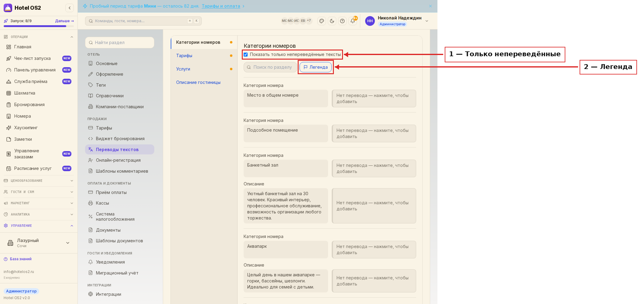Collapse sidebar with the chevron button
Viewport: 644px width, 304px height.
coord(70,8)
